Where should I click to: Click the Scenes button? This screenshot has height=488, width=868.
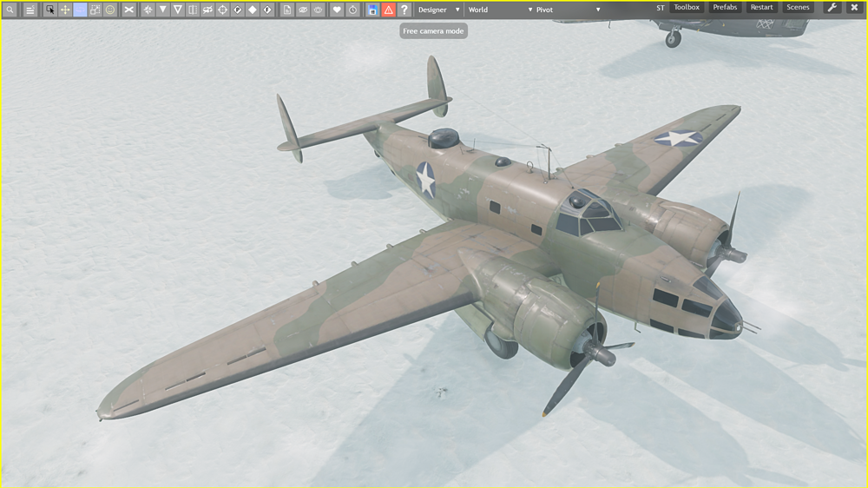(x=798, y=8)
